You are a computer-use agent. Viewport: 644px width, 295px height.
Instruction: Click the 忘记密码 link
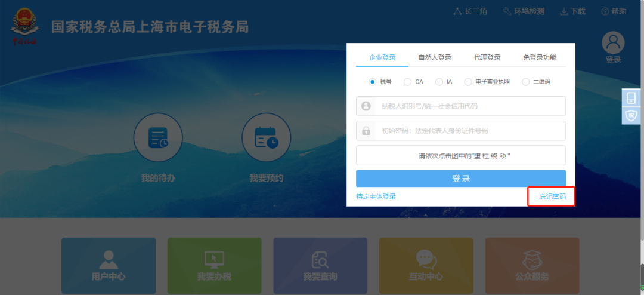552,196
